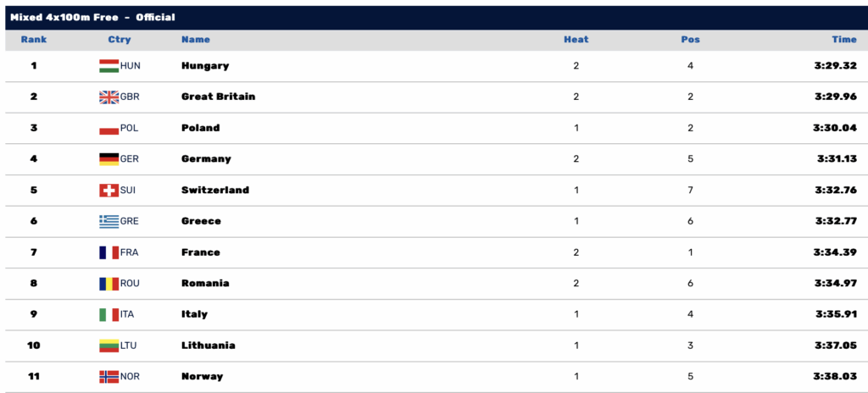Click the Switzerland flag icon

click(108, 191)
